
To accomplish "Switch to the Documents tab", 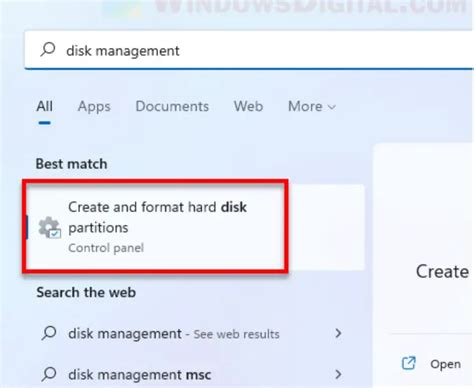I will 172,106.
